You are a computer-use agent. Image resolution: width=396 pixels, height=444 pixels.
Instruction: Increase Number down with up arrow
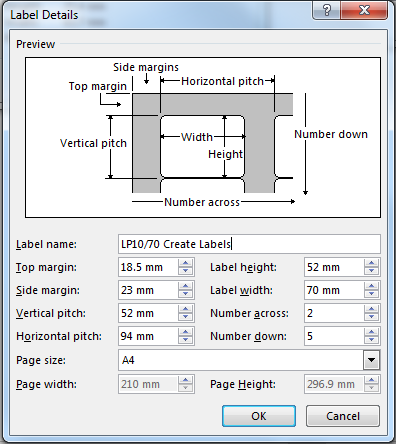[371, 332]
